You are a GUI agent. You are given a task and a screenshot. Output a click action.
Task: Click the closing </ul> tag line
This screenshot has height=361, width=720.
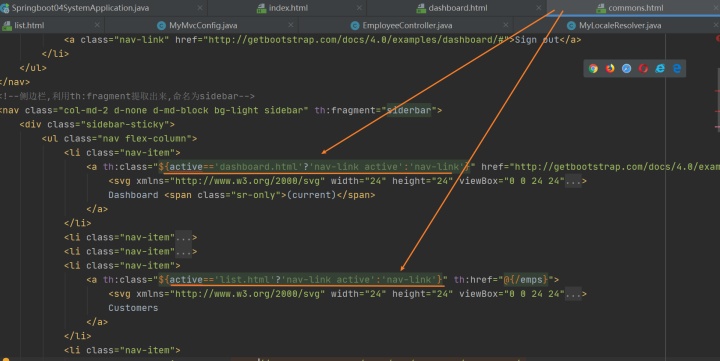pos(33,68)
